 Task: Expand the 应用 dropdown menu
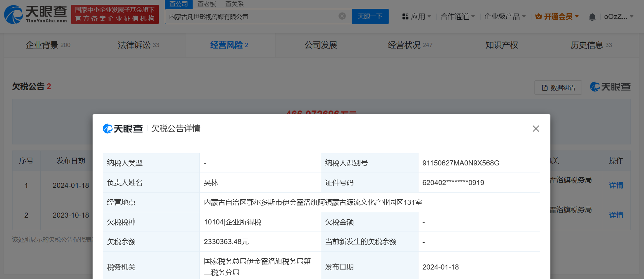pyautogui.click(x=416, y=16)
